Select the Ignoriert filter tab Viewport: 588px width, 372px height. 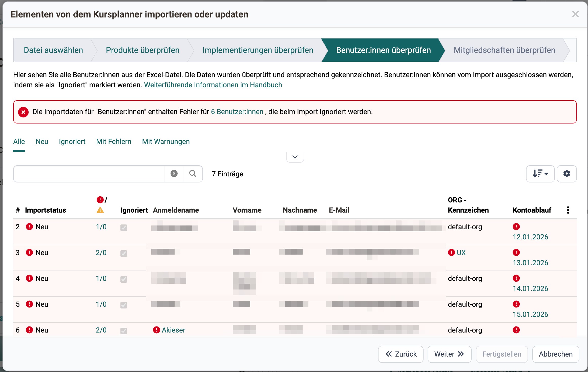click(72, 142)
